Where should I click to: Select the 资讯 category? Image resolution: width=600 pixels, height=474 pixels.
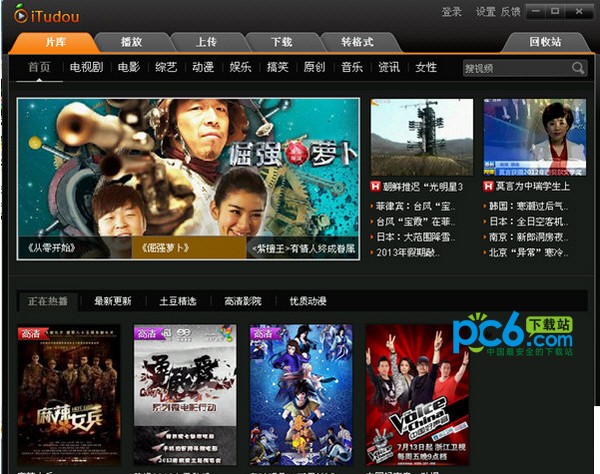pos(389,67)
